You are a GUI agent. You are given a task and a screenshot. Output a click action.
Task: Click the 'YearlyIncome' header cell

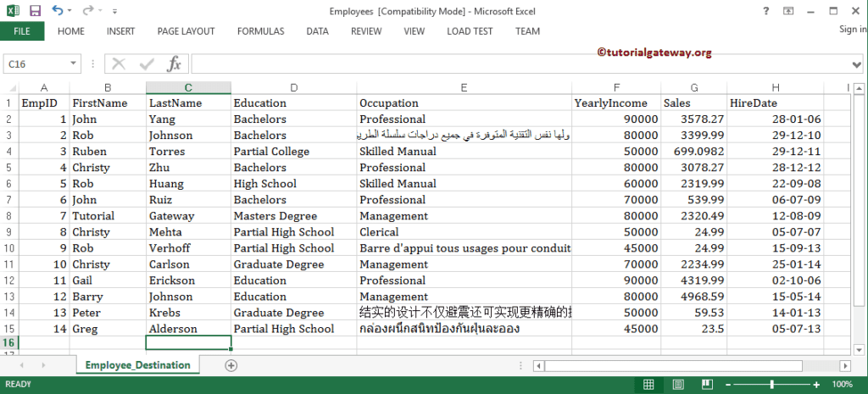616,103
